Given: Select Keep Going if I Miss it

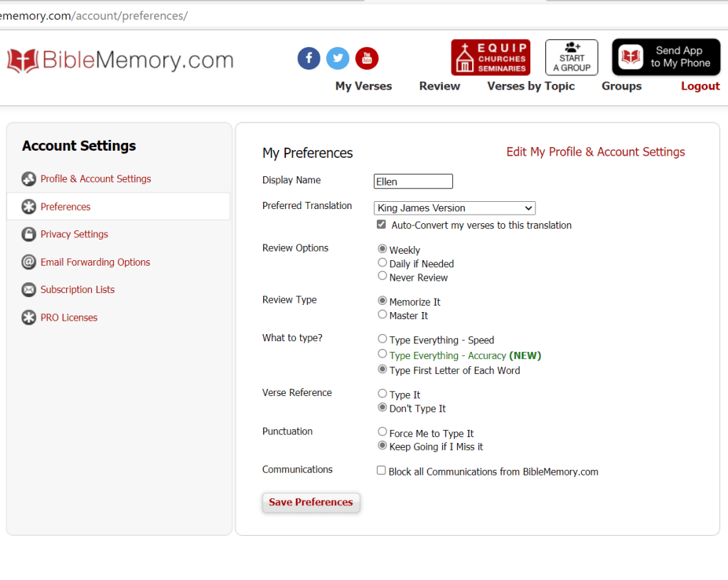Looking at the screenshot, I should click(382, 446).
